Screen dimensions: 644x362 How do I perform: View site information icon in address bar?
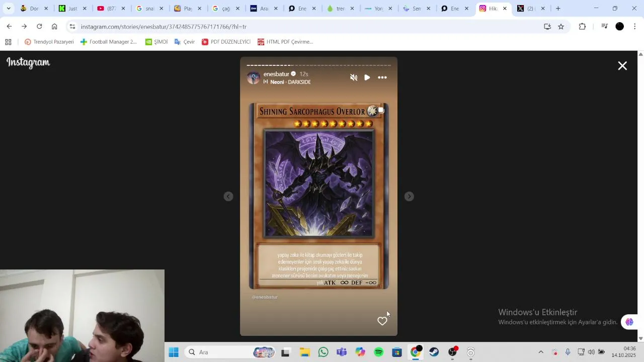click(72, 27)
